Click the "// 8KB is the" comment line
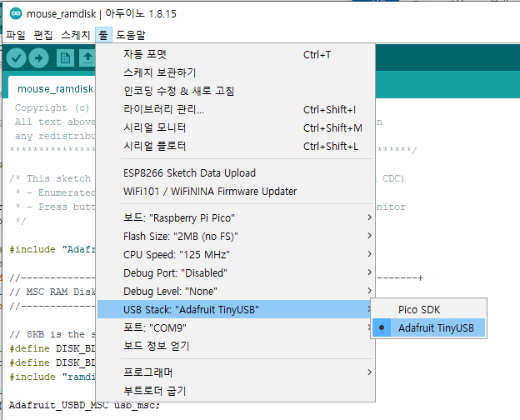The image size is (520, 420). click(52, 334)
